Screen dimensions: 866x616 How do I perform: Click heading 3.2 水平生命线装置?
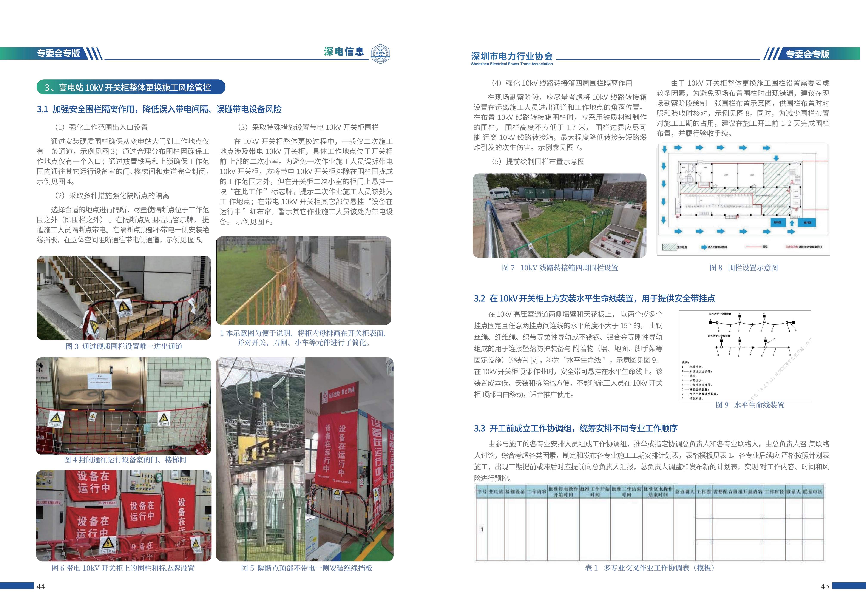(594, 298)
